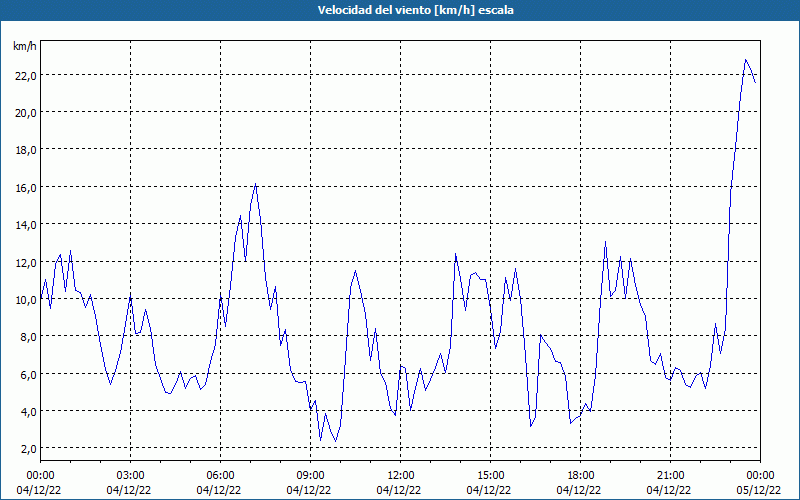Click the '04/12/22' date beneath 09:00
The height and width of the screenshot is (500, 800).
(x=309, y=490)
